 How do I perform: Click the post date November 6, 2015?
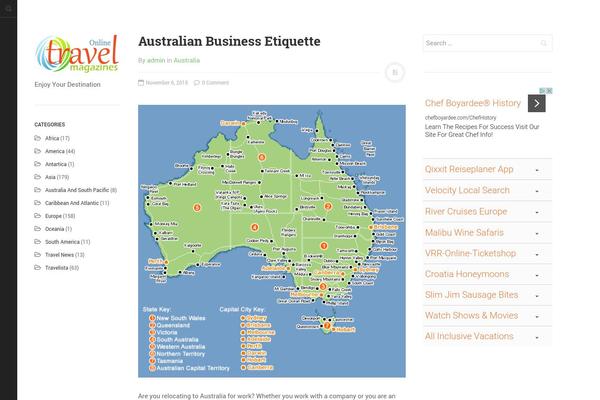[166, 83]
